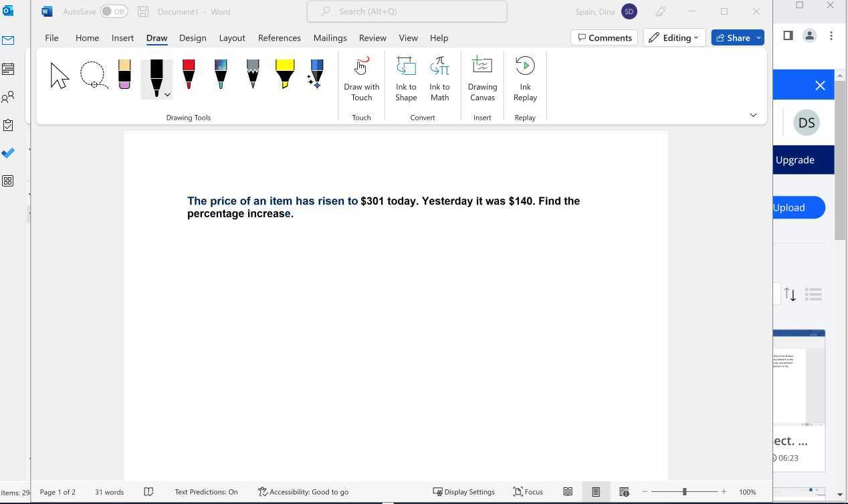This screenshot has height=504, width=848.
Task: Click the Upgrade button in side window
Action: 795,160
